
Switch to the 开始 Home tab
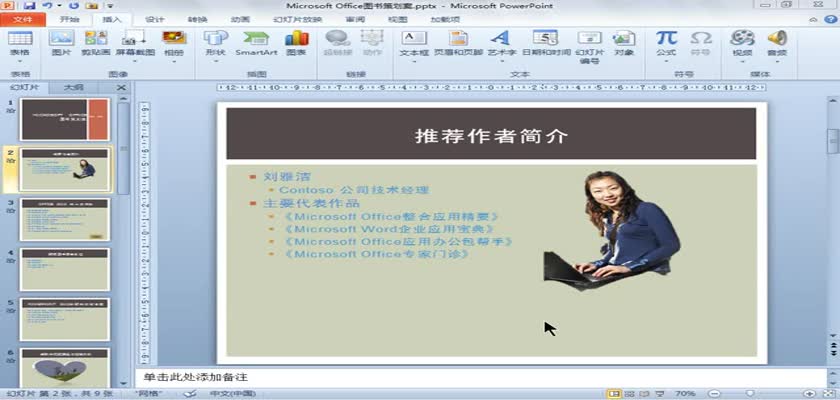coord(70,20)
